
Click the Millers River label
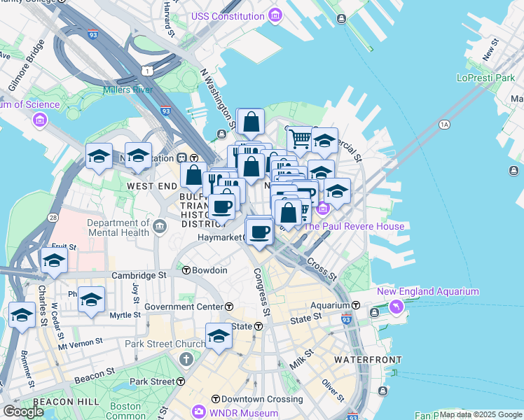point(127,90)
